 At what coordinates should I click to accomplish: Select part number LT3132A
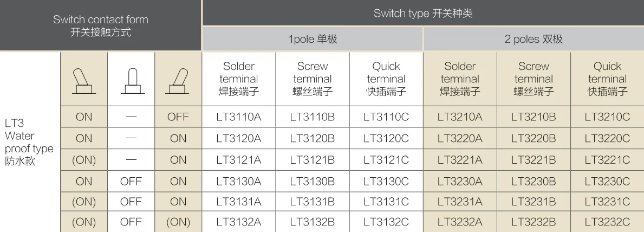239,222
